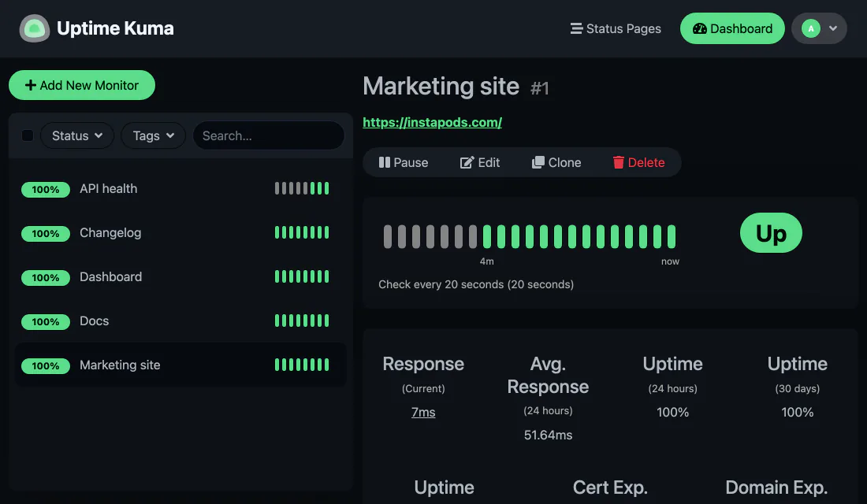The width and height of the screenshot is (867, 504).
Task: Click Changelog 100% uptime badge
Action: tap(46, 234)
